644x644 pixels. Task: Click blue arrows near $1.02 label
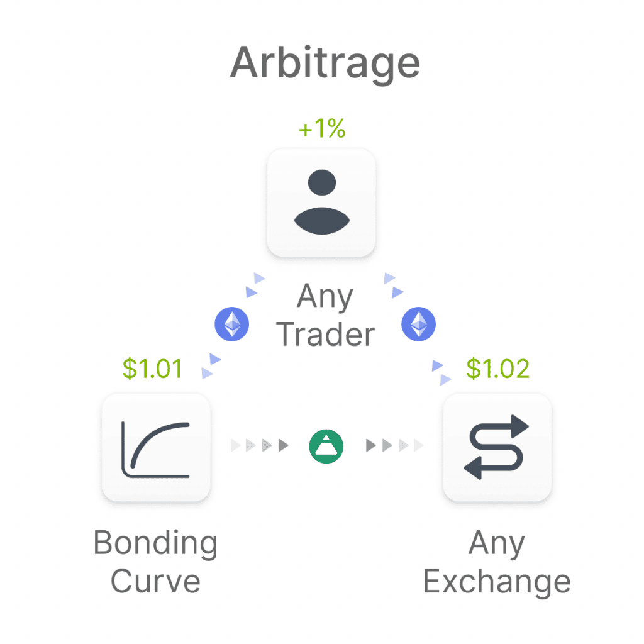[441, 372]
